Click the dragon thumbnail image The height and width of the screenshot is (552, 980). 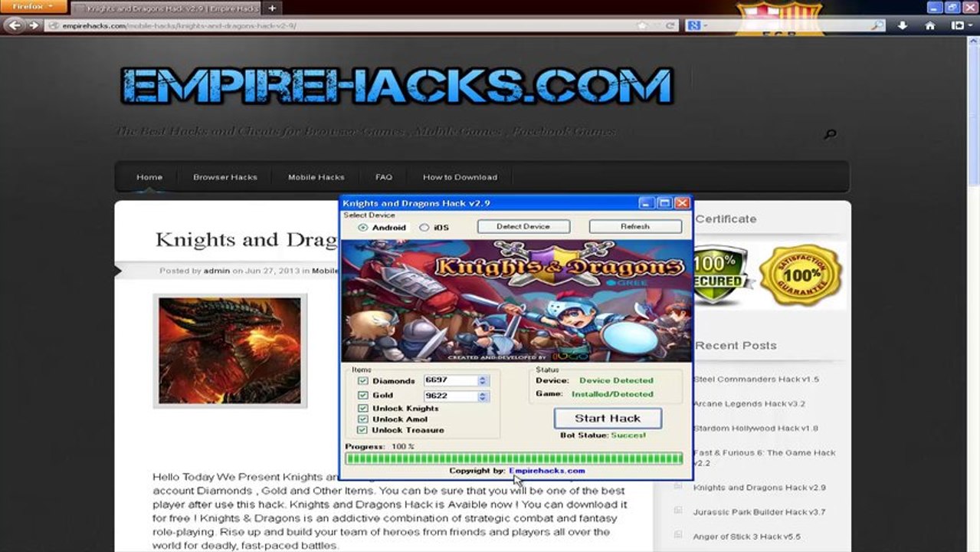pyautogui.click(x=230, y=351)
